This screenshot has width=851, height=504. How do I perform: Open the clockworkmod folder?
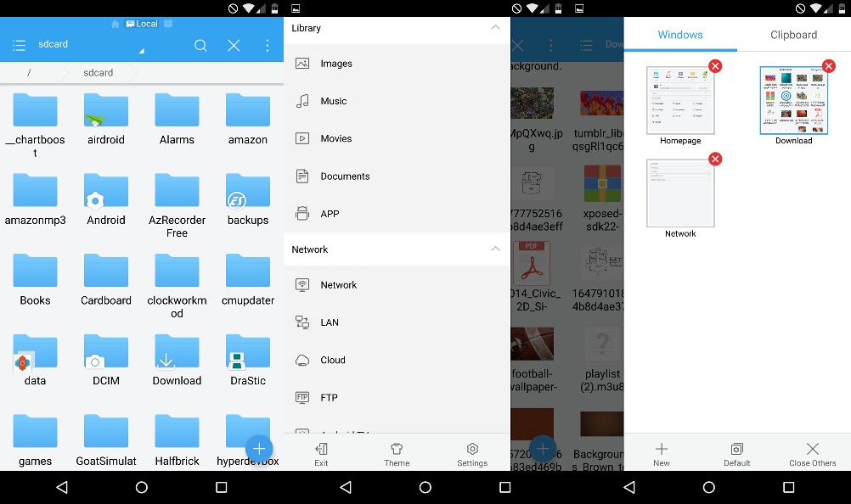pos(177,286)
